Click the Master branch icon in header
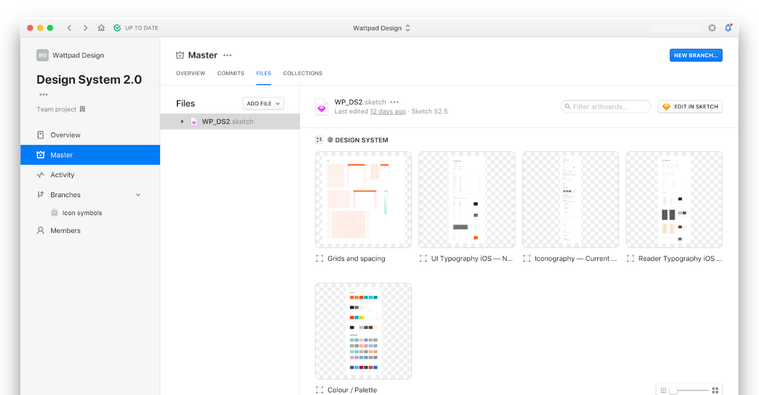This screenshot has width=759, height=395. 180,55
